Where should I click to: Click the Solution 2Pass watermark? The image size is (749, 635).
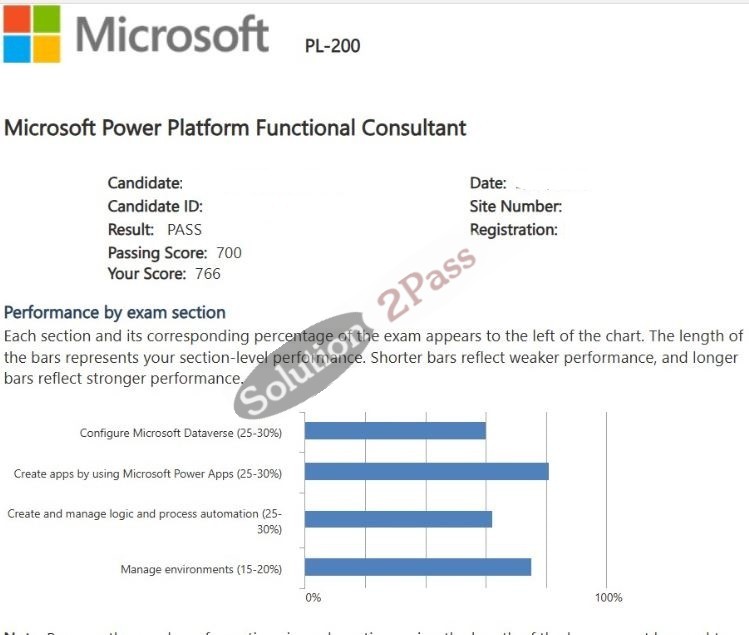[355, 332]
